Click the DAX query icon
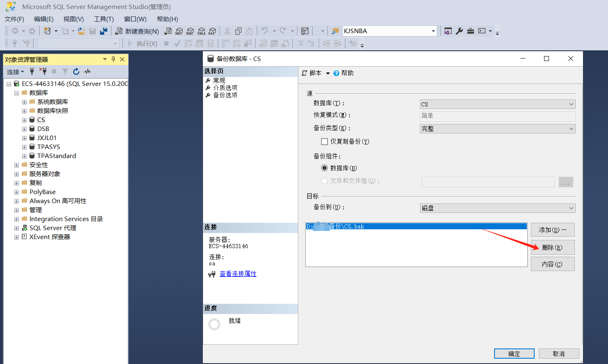This screenshot has width=608, height=364. coord(212,31)
